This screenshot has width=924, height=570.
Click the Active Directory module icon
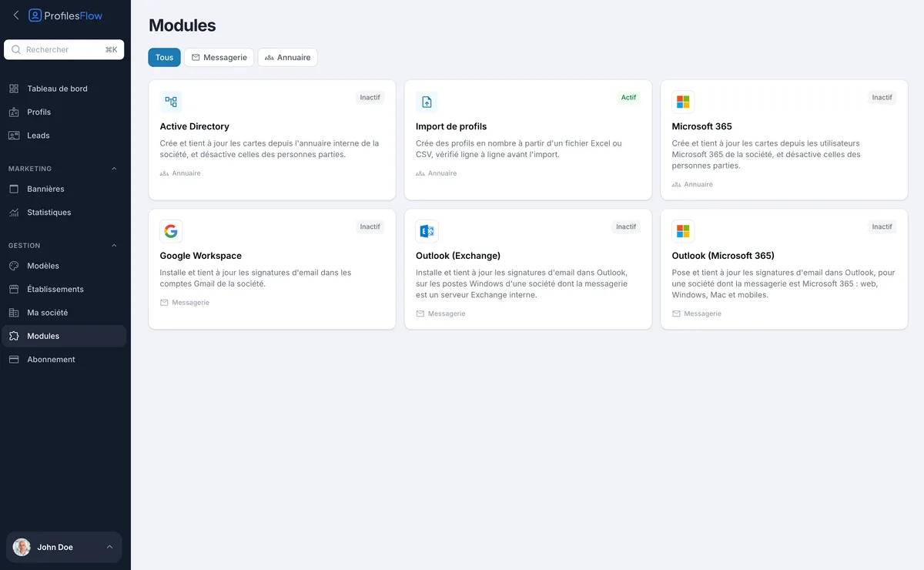point(171,102)
